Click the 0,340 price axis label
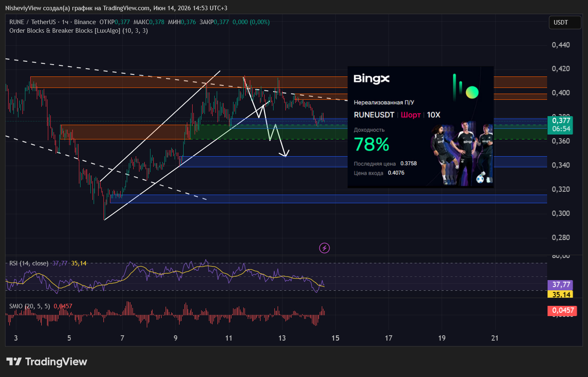The image size is (588, 377). pyautogui.click(x=561, y=165)
